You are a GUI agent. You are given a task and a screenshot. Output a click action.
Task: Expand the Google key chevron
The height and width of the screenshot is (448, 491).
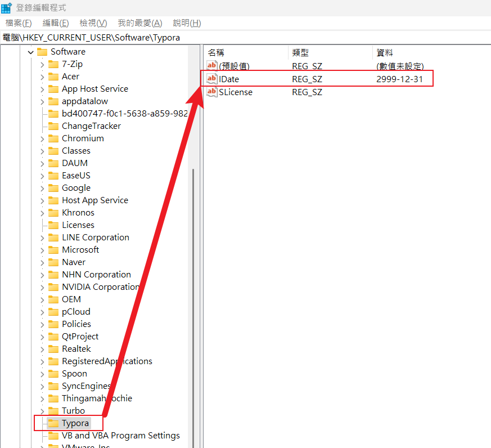click(x=42, y=189)
